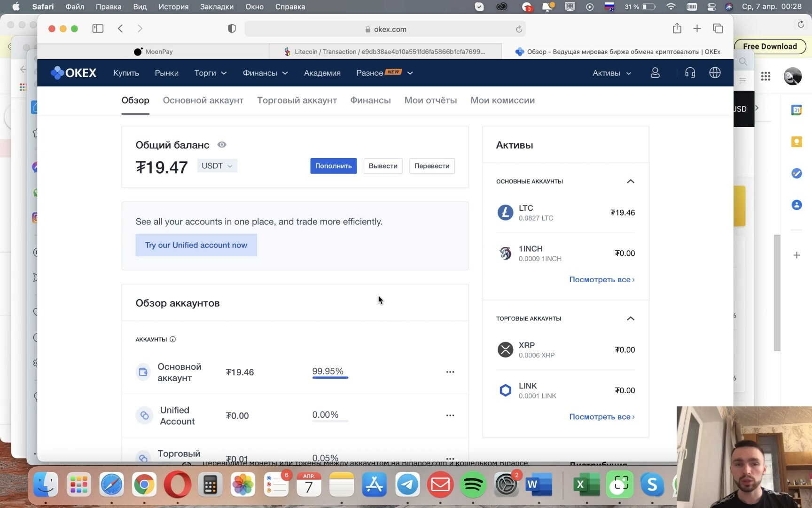Select the MoonPay browser tab
Image resolution: width=812 pixels, height=508 pixels.
point(153,52)
